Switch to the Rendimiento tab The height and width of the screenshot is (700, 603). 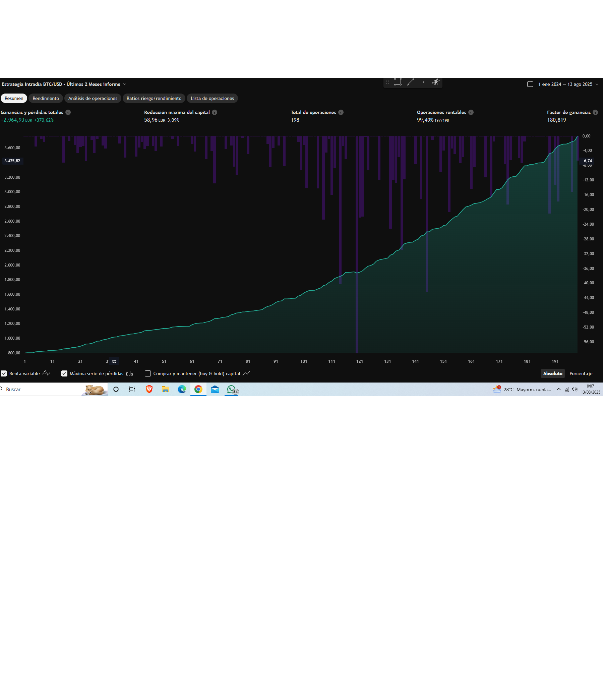coord(46,98)
